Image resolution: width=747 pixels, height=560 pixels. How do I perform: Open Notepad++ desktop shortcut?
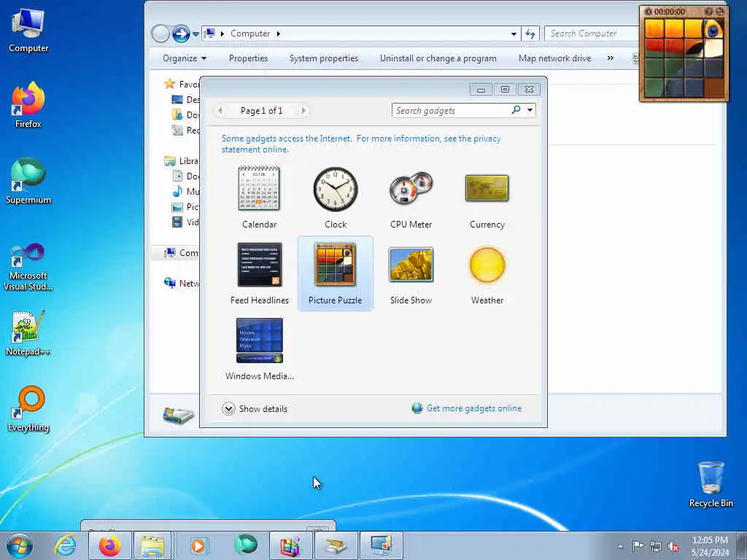[x=28, y=333]
